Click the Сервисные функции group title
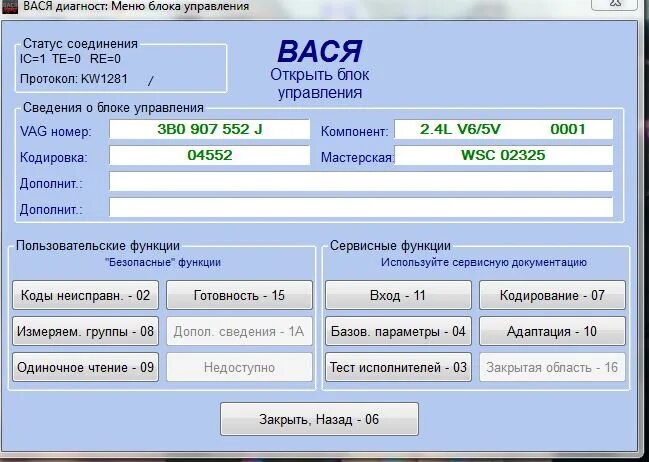This screenshot has width=649, height=462. tap(390, 245)
